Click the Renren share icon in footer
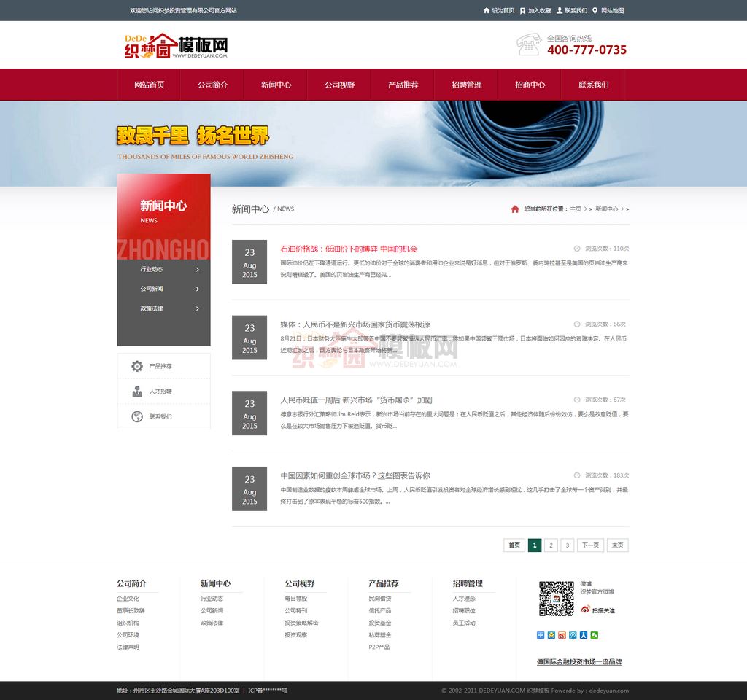The height and width of the screenshot is (700, 747). coord(584,635)
